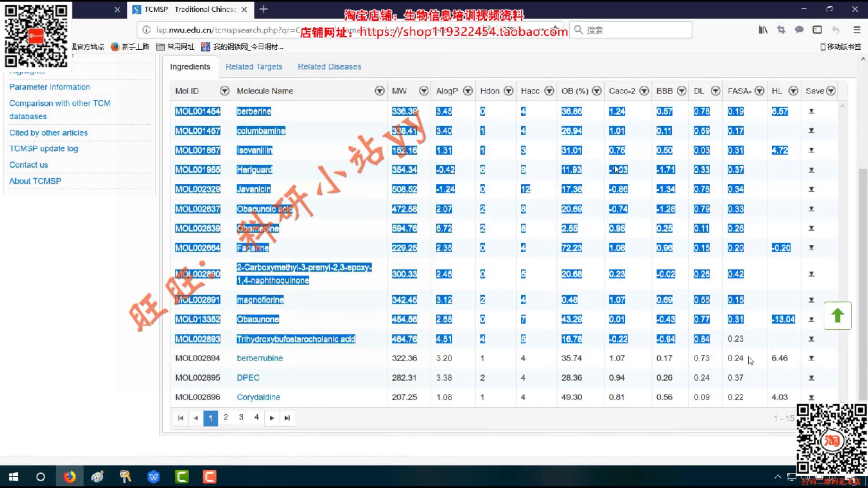Open filter dropdown for Mol ID column
Screen dimensions: 868x488
pos(224,91)
